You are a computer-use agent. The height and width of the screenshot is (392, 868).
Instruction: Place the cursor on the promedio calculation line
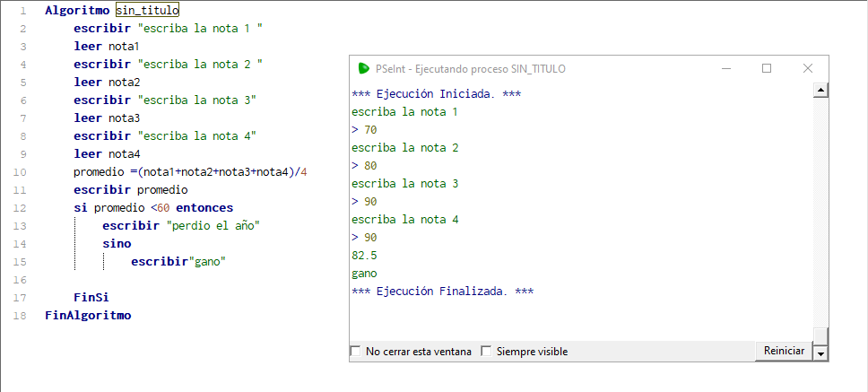[x=190, y=172]
